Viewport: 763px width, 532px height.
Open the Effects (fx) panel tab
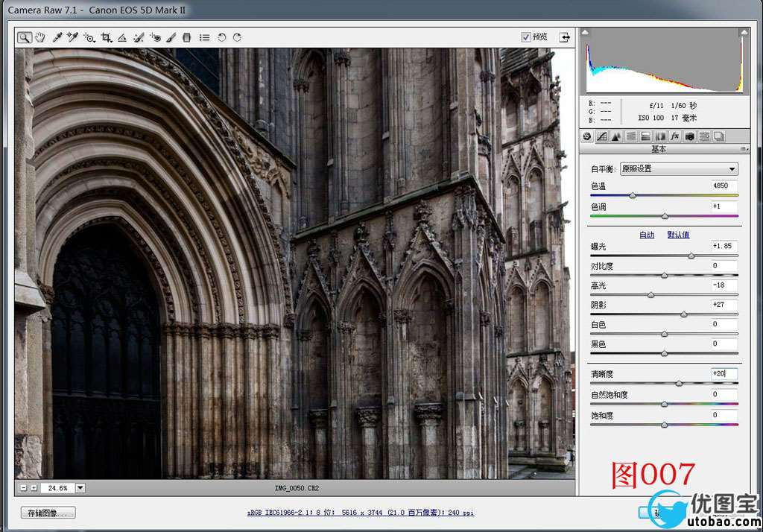click(675, 137)
